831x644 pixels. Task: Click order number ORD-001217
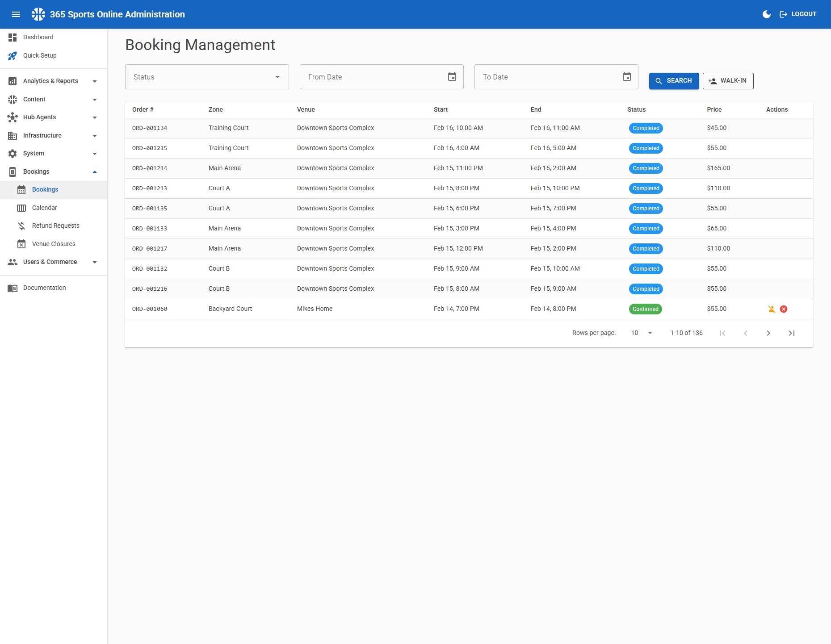coord(150,249)
